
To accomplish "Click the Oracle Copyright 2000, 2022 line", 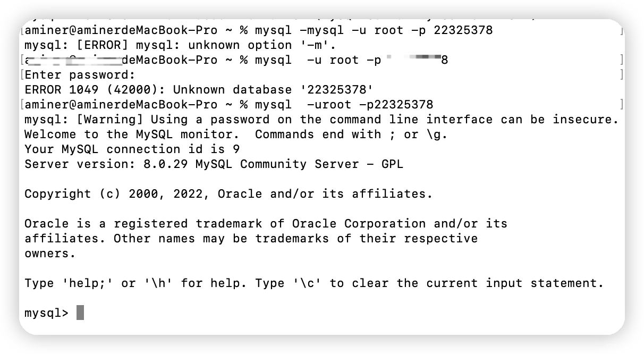I will 228,194.
